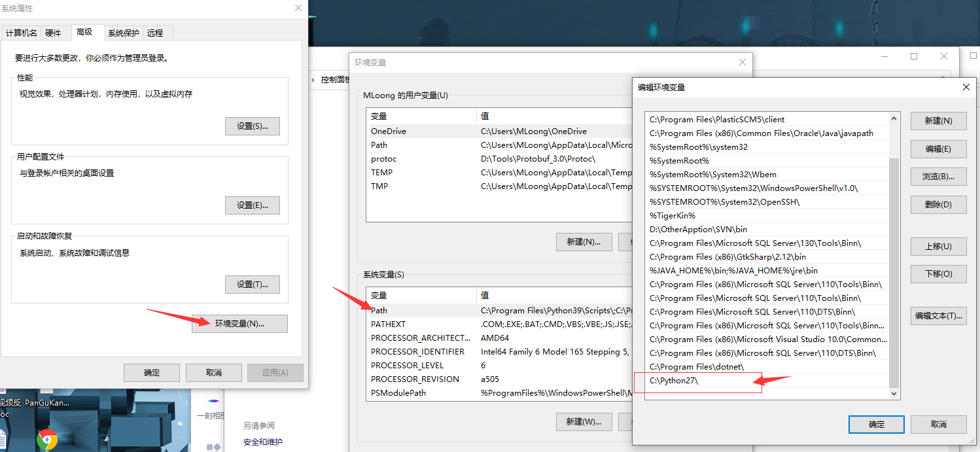Click 设置(T)... for 启动和故障恢复
This screenshot has height=452, width=980.
[x=253, y=284]
